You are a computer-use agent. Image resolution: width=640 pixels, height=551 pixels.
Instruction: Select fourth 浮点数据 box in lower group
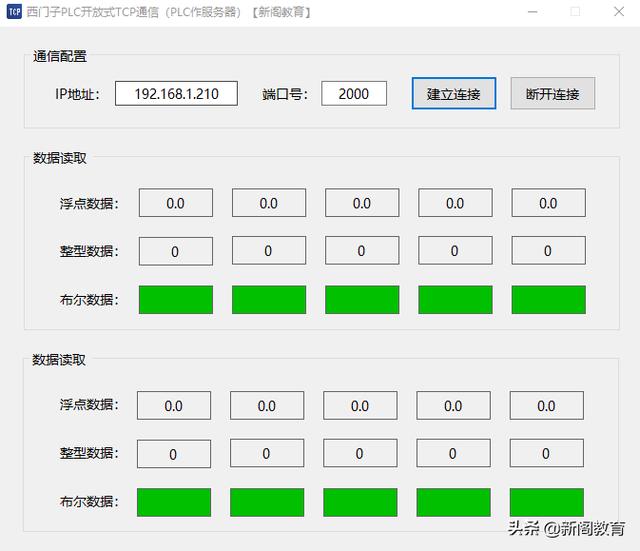coord(453,406)
